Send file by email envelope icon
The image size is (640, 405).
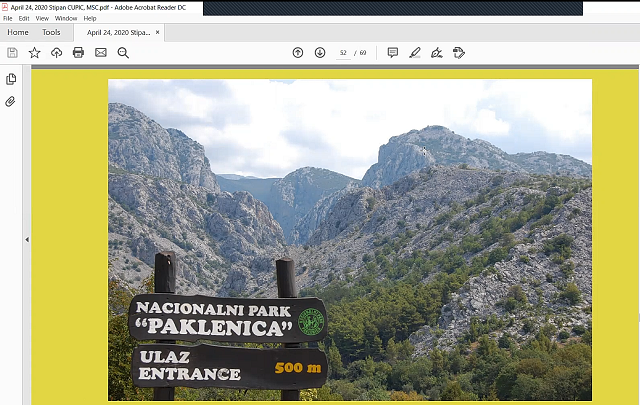(x=101, y=52)
